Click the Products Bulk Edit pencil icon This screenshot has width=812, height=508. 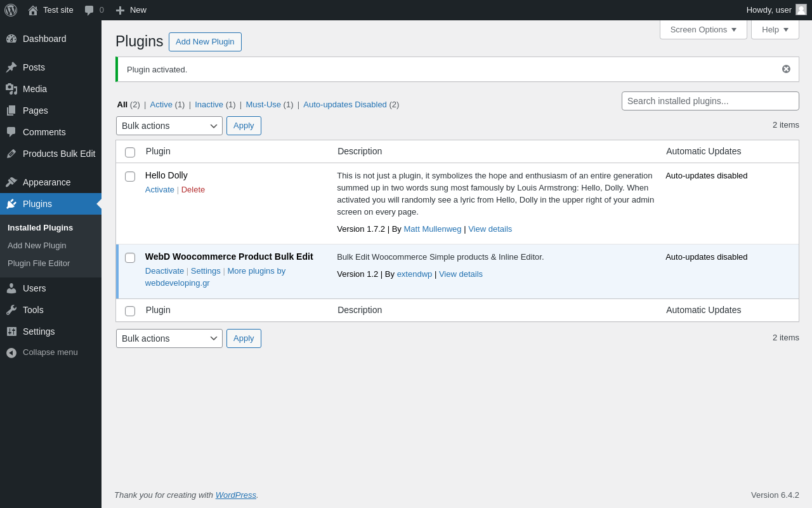(11, 154)
